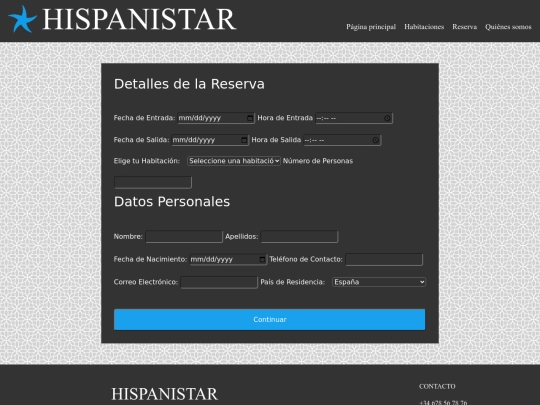Click the Número de Personas label
Image resolution: width=540 pixels, height=405 pixels.
(318, 161)
